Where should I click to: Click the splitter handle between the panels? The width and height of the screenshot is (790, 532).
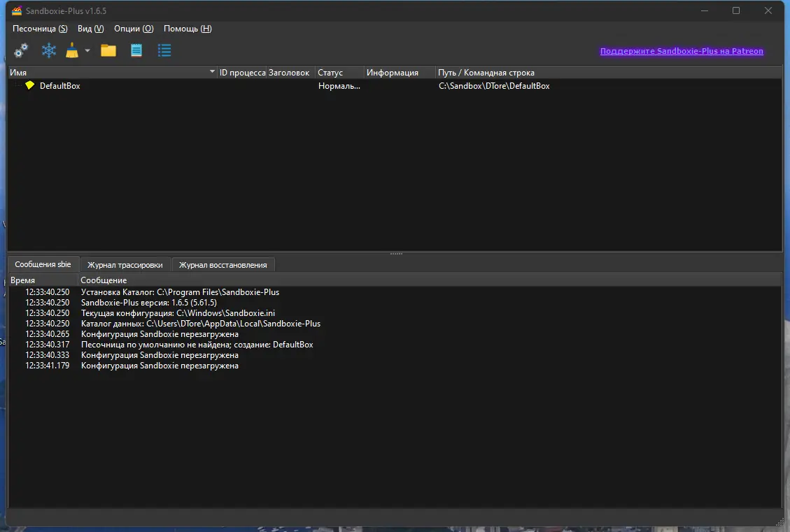pos(396,254)
